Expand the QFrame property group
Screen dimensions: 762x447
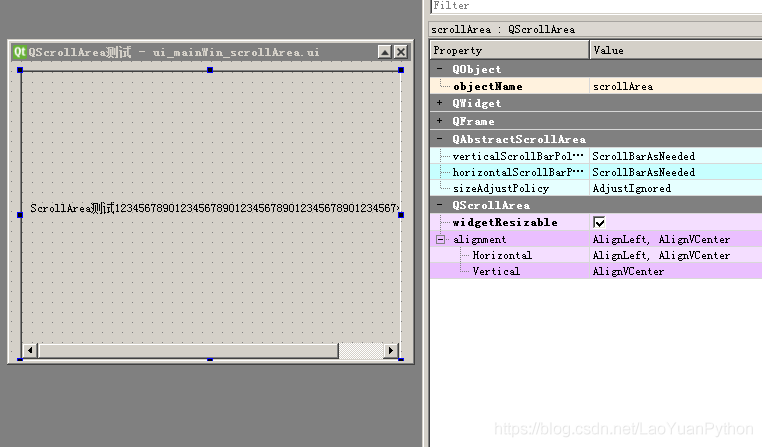point(439,121)
